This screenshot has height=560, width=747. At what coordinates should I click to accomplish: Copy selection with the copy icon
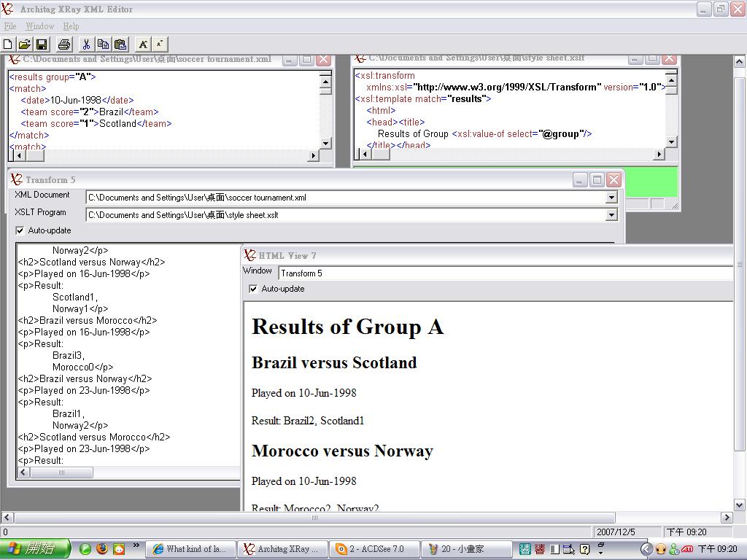(103, 44)
